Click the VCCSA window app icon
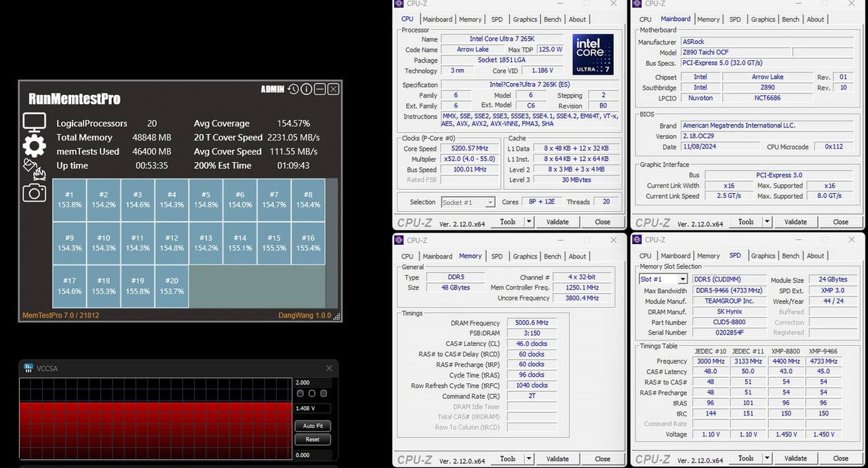 tap(28, 368)
